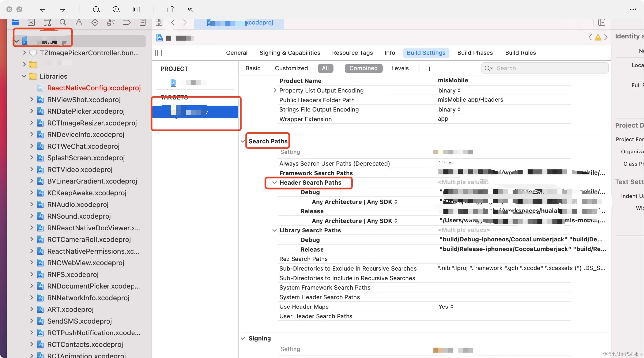This screenshot has width=644, height=358.
Task: Open the Info tab
Action: [x=390, y=53]
